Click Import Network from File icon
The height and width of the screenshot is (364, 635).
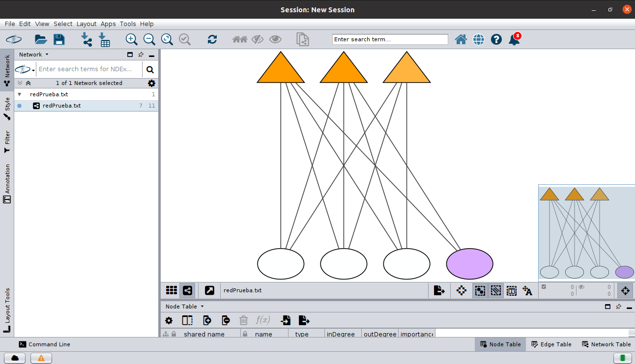pyautogui.click(x=87, y=40)
